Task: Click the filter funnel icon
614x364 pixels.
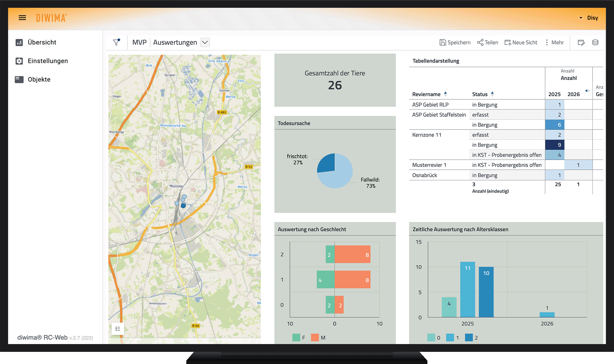Action: tap(117, 42)
